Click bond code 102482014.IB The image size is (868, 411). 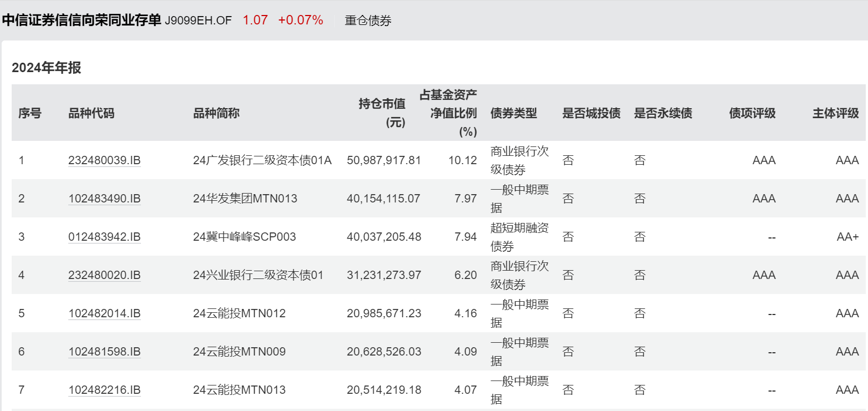click(104, 314)
